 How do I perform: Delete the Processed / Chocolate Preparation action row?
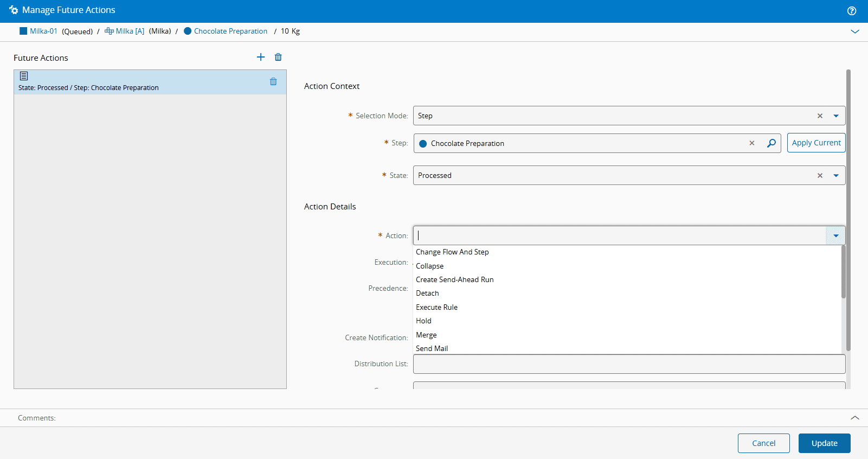[x=273, y=82]
